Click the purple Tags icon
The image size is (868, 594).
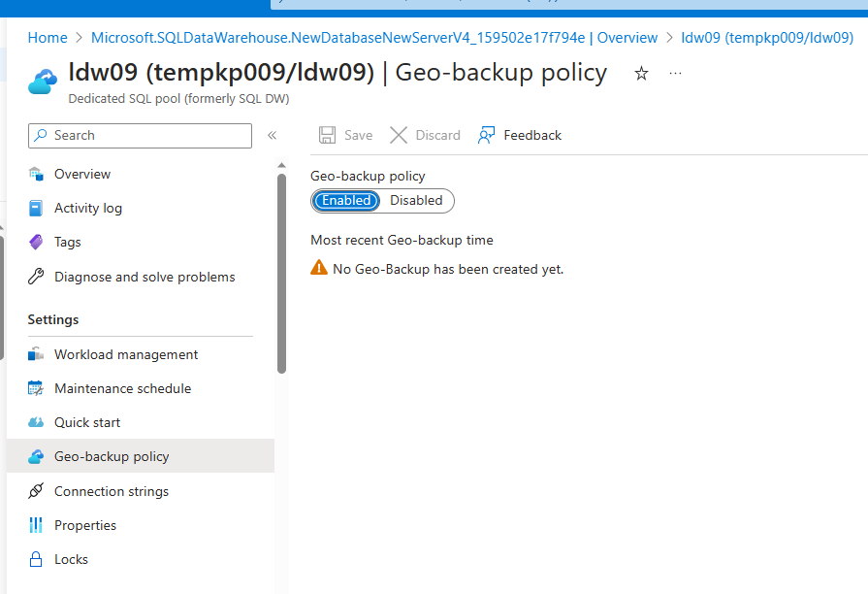pos(36,242)
